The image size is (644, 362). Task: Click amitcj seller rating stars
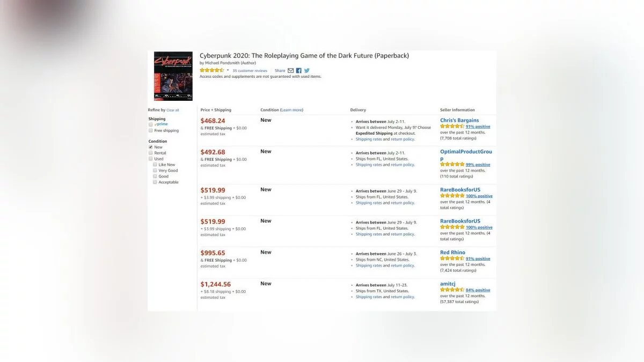(x=452, y=290)
